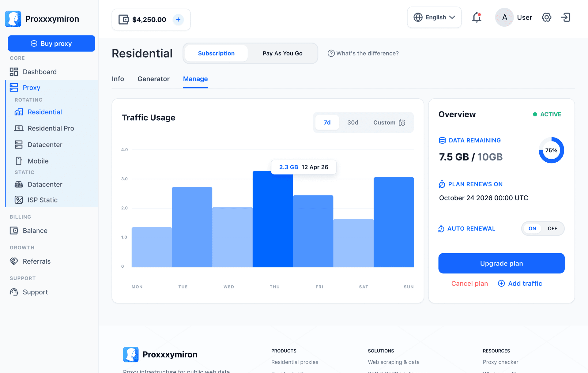Image resolution: width=588 pixels, height=373 pixels.
Task: Click the logout icon
Action: coord(566,17)
